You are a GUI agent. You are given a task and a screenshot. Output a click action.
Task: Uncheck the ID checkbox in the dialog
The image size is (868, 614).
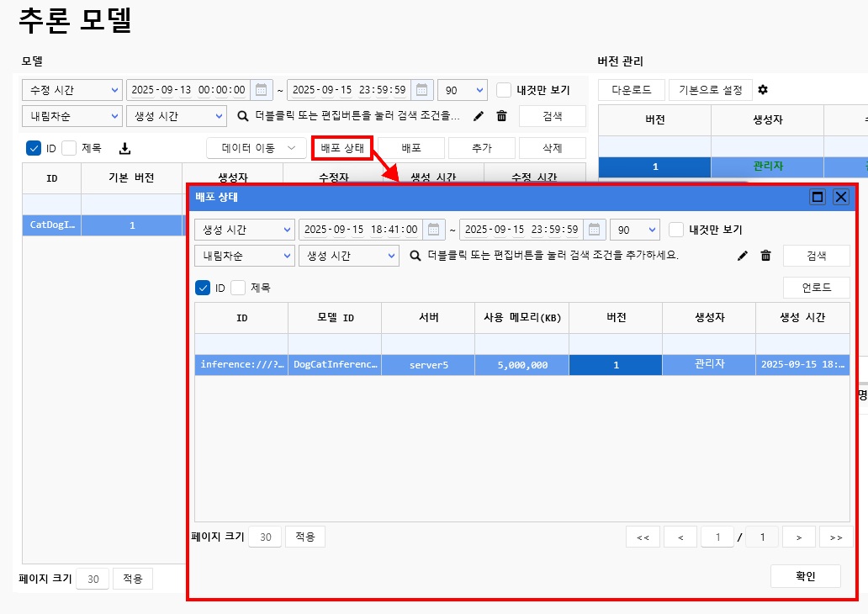pyautogui.click(x=203, y=288)
